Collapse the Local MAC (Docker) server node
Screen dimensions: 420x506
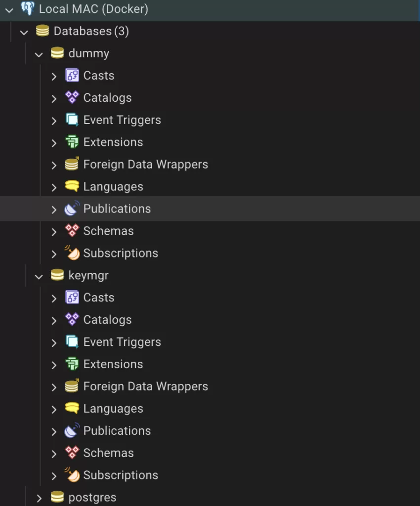8,8
